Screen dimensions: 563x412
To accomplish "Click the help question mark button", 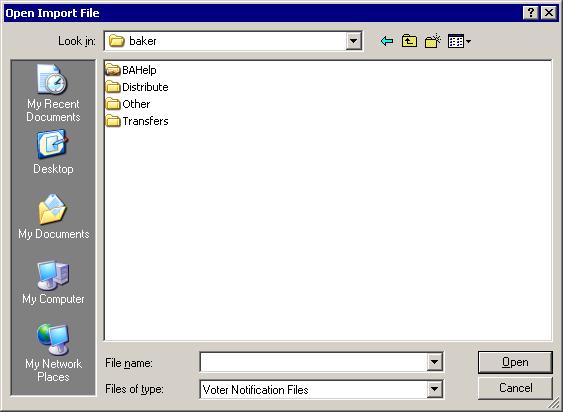I will click(531, 13).
